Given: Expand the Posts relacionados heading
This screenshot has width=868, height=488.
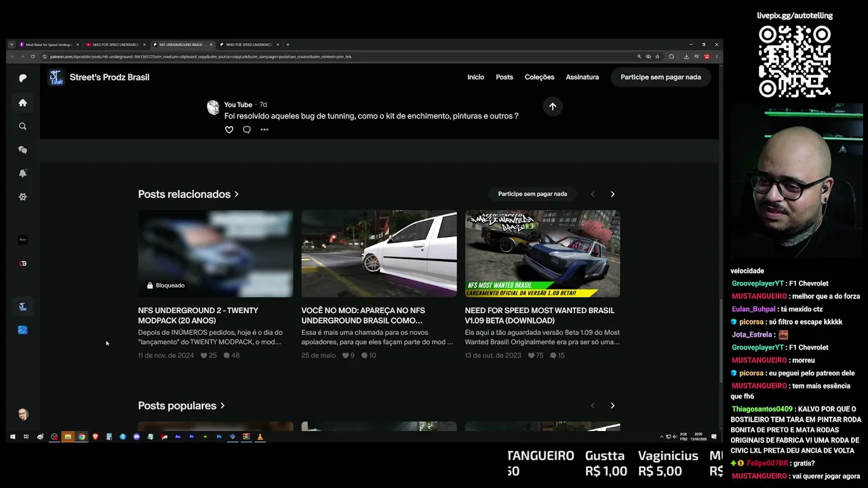Looking at the screenshot, I should 189,194.
